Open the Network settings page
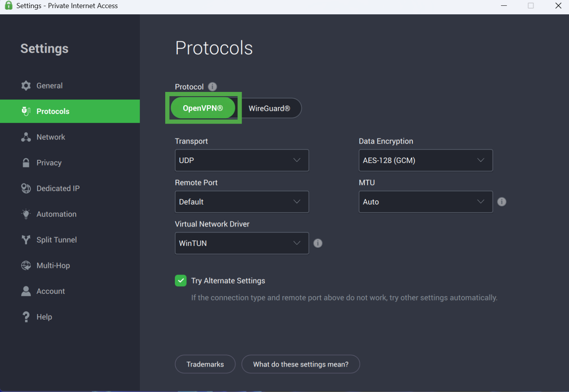 [70, 137]
